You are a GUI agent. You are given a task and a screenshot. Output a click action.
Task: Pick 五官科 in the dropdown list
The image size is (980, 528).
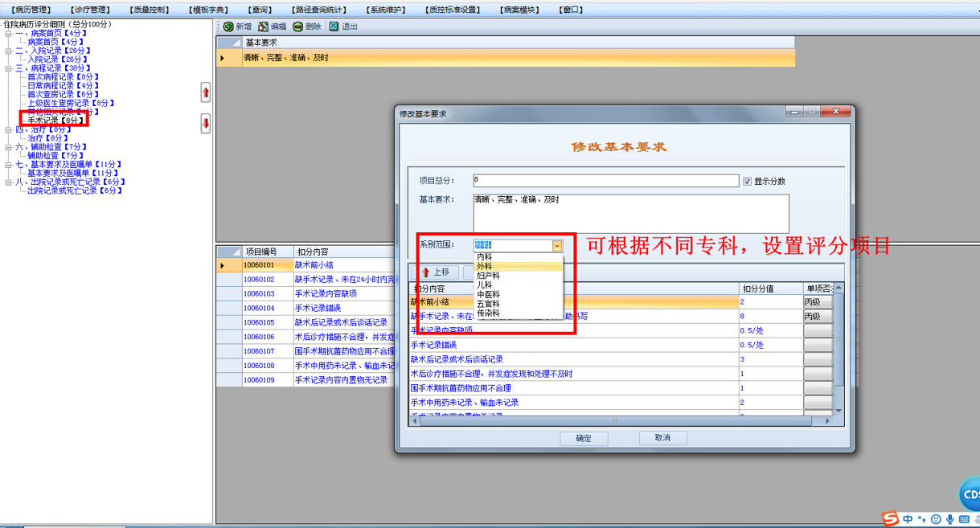(x=519, y=304)
